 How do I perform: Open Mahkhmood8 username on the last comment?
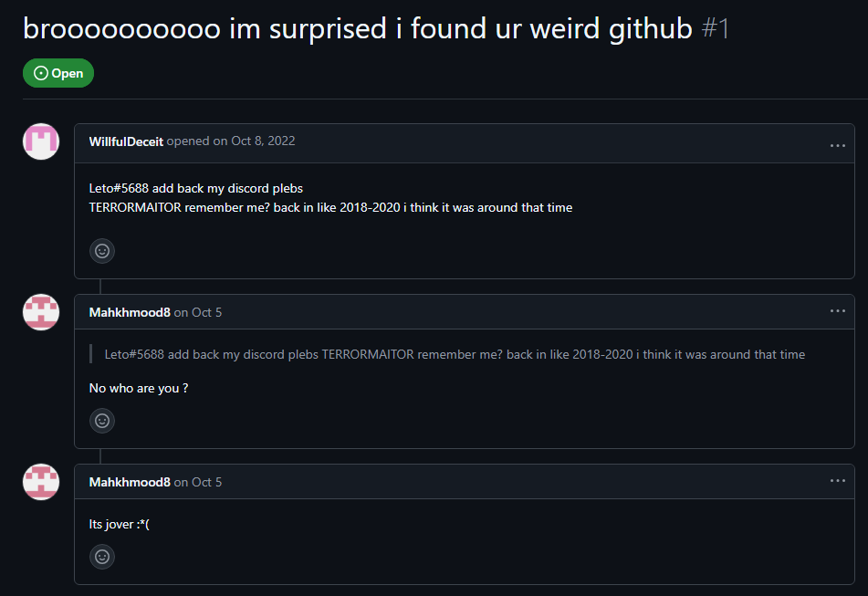tap(130, 482)
